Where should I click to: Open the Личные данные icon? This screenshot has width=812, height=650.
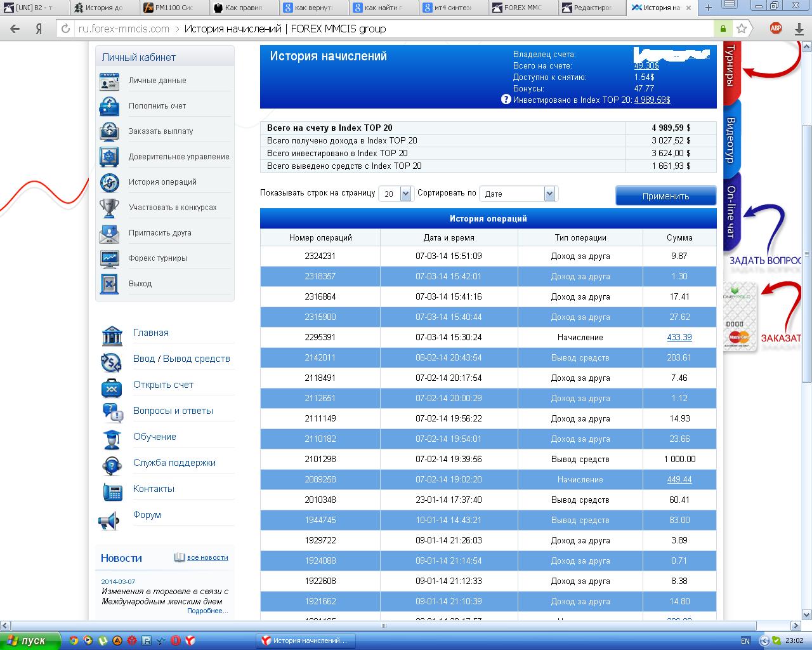click(109, 81)
